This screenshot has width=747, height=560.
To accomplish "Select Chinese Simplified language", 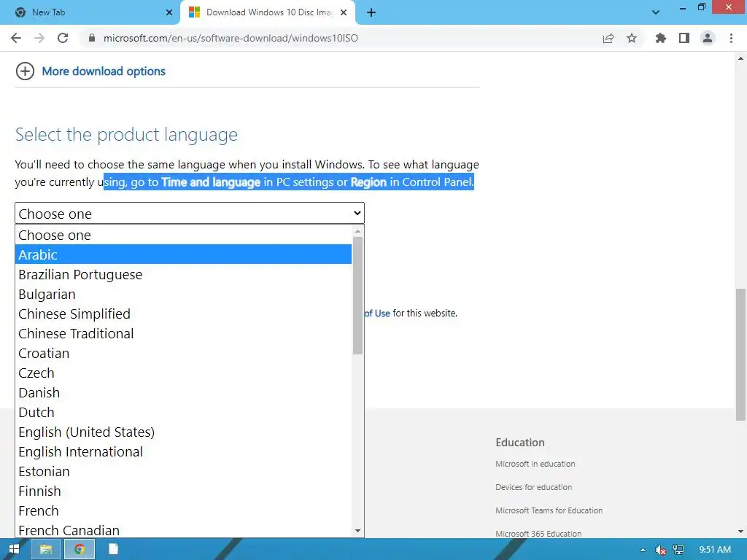I will pyautogui.click(x=183, y=314).
